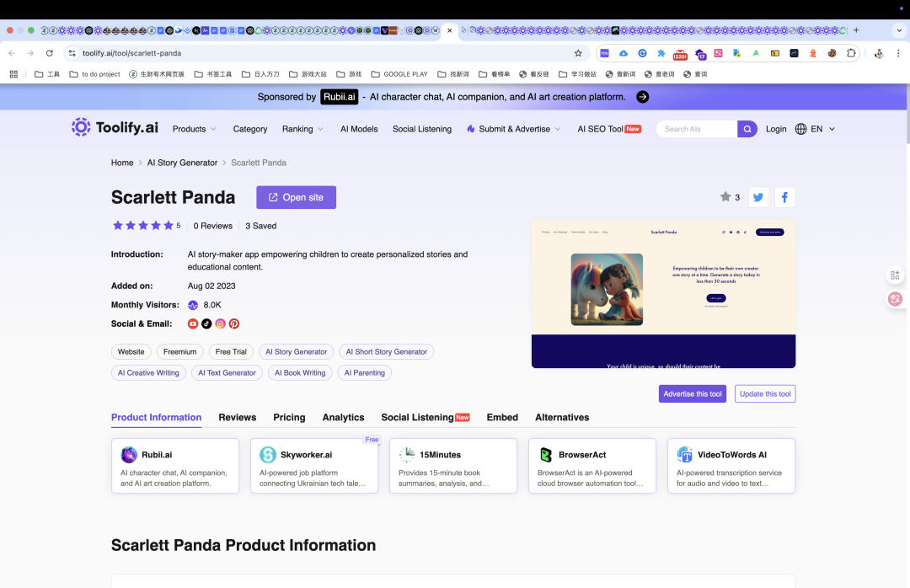Image resolution: width=910 pixels, height=588 pixels.
Task: Expand the Ranking dropdown
Action: 303,129
